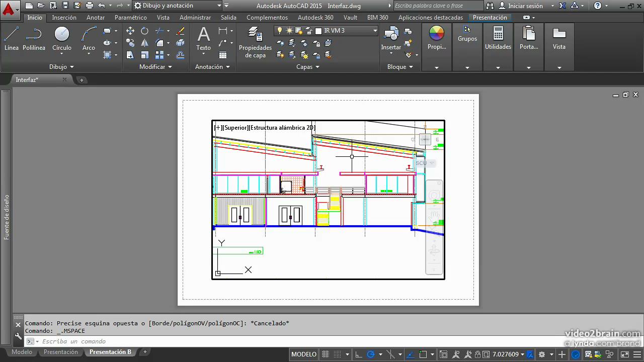This screenshot has height=362, width=644.
Task: Click the [Superior] viewport view label
Action: [235, 128]
